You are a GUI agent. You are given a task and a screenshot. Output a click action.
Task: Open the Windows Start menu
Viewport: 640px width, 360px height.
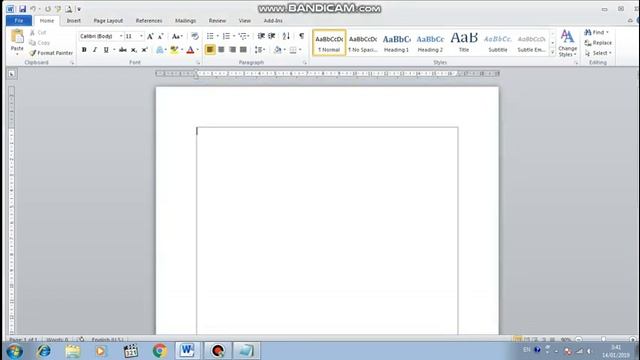[x=15, y=351]
